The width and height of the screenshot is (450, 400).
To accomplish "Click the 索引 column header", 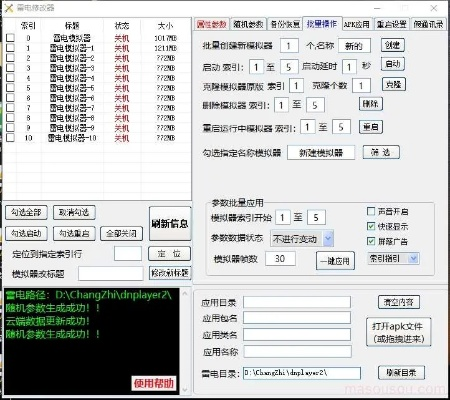I will point(28,25).
